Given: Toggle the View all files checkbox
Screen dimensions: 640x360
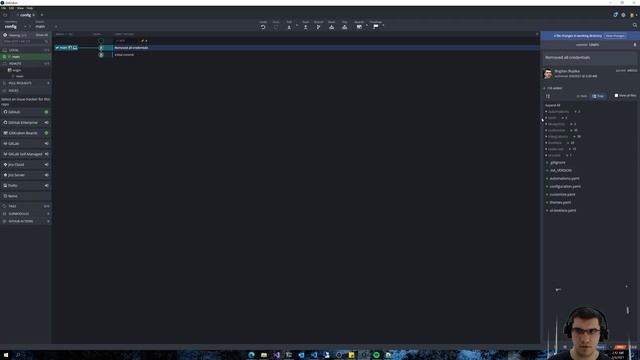Looking at the screenshot, I should [616, 96].
